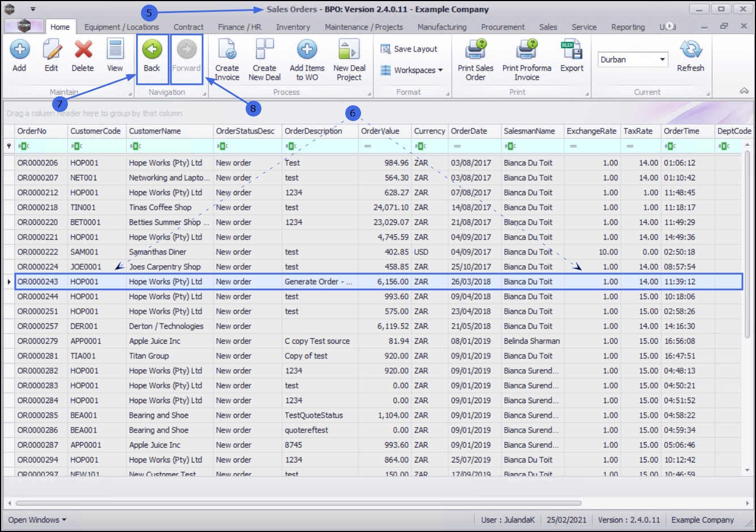This screenshot has height=532, width=756.
Task: Switch to the Home tab
Action: pos(60,27)
